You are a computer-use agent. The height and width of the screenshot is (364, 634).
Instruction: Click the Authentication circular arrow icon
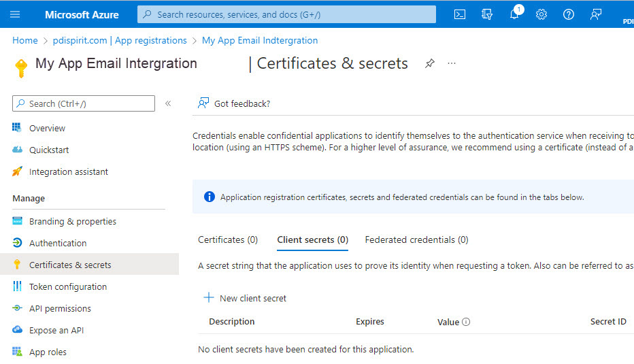coord(17,243)
